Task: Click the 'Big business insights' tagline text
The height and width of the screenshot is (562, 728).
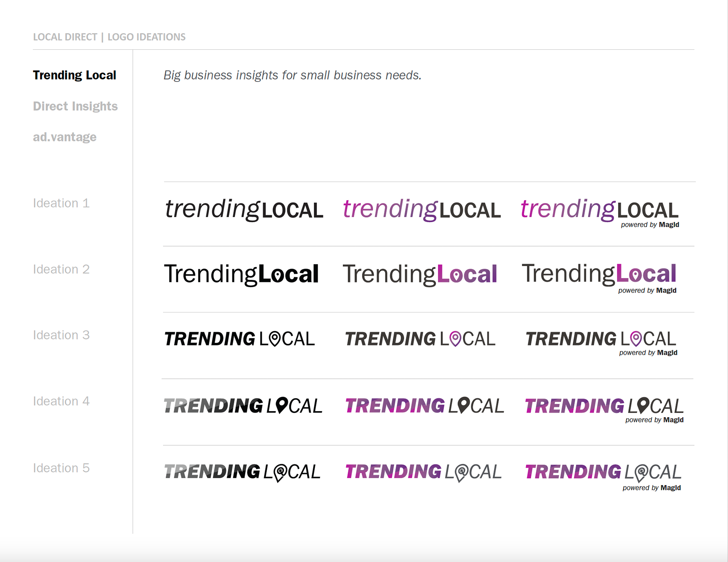Action: 292,75
